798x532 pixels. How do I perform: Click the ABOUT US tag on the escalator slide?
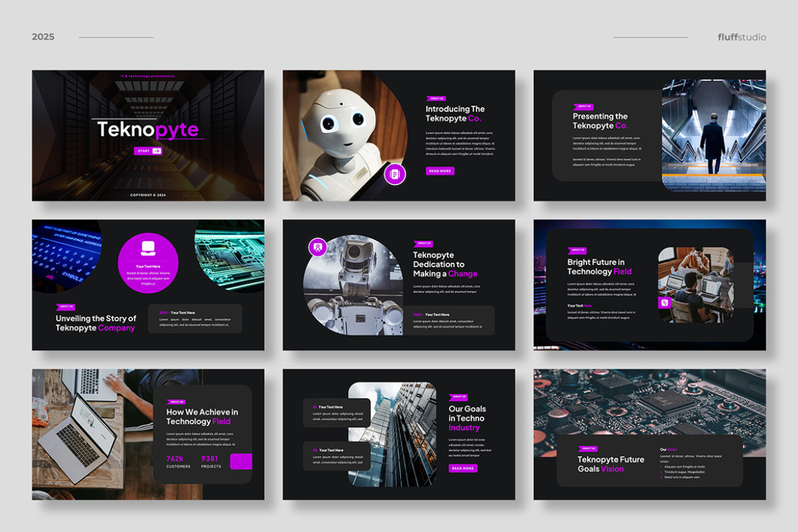(583, 107)
